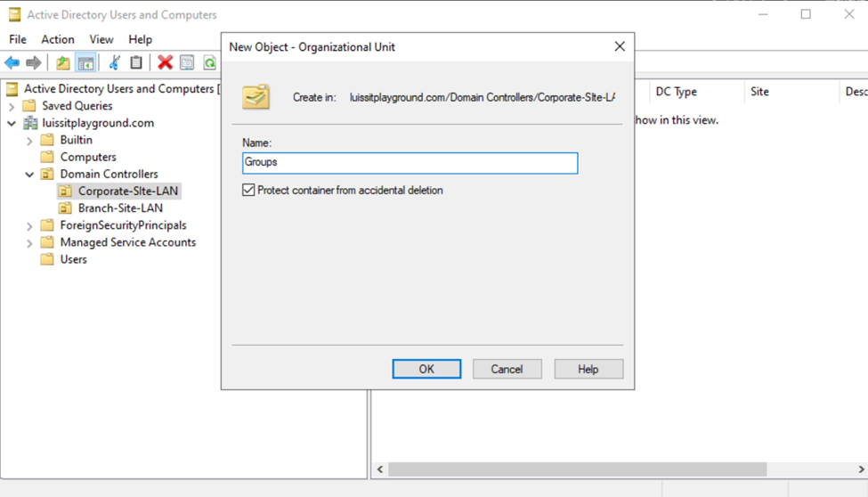Click the Refresh toolbar icon

point(209,62)
